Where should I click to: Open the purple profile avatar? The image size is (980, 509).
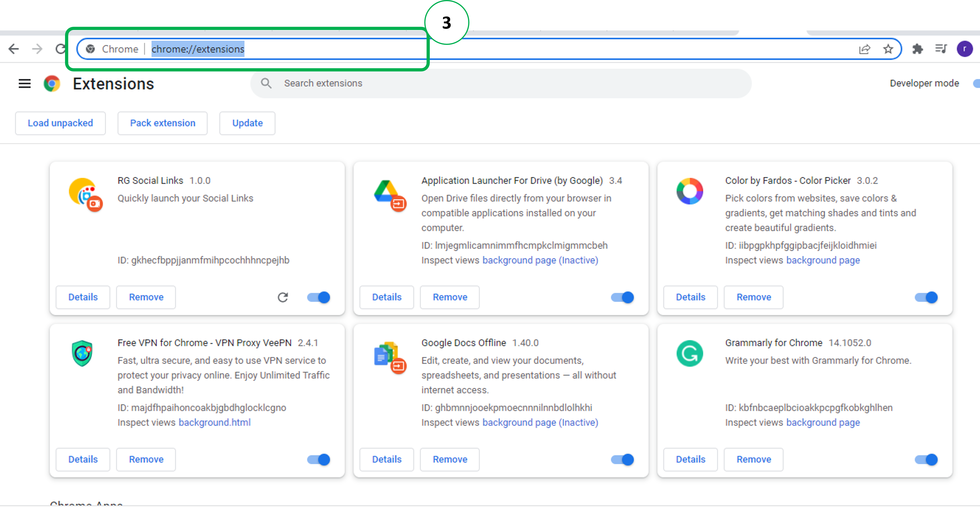[964, 49]
